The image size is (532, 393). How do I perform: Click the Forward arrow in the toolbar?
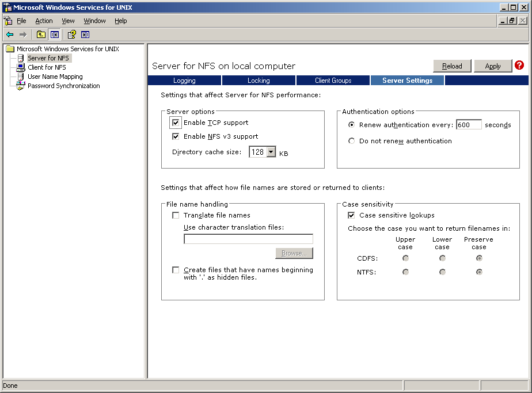tap(22, 35)
